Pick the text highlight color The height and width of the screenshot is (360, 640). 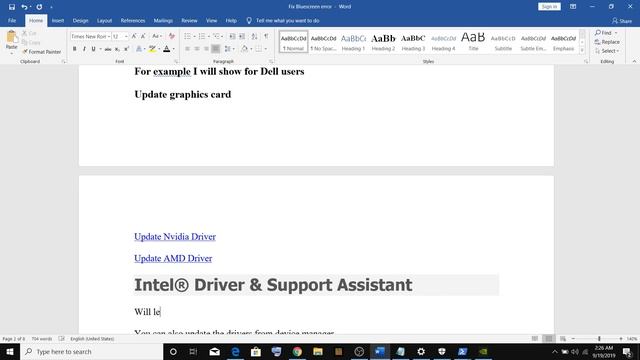point(152,49)
